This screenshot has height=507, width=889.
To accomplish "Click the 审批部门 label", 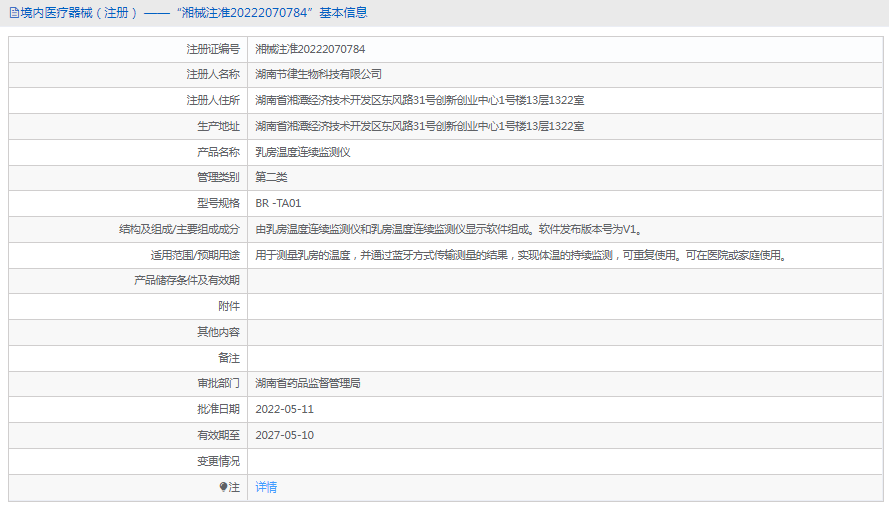I will click(218, 383).
